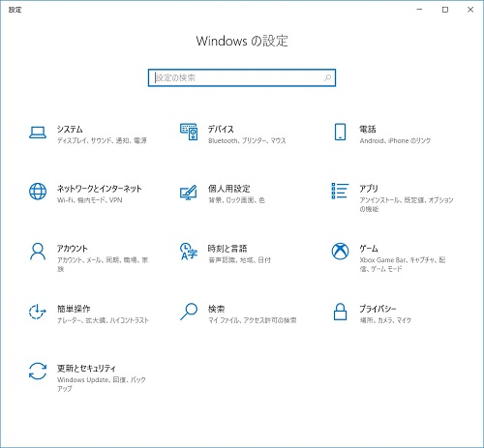Maximize the 設定 window

[445, 10]
